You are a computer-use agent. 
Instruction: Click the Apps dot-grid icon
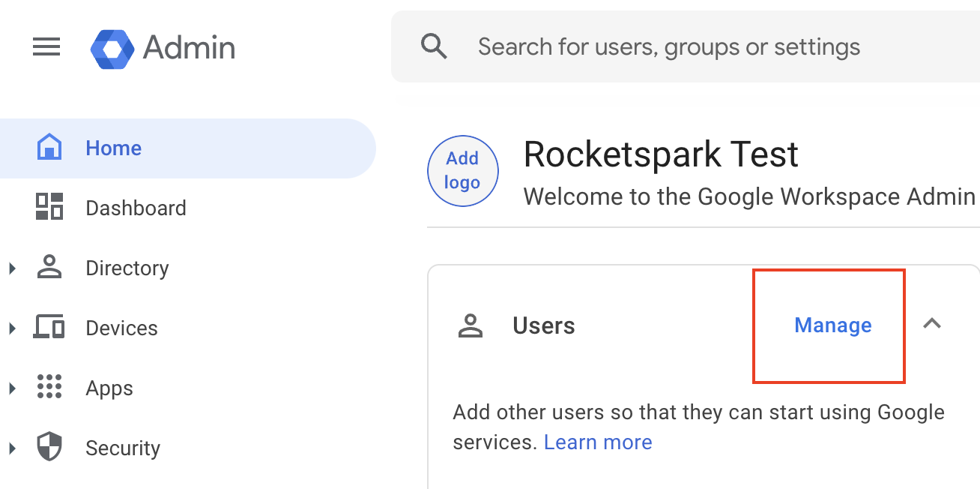[x=49, y=387]
